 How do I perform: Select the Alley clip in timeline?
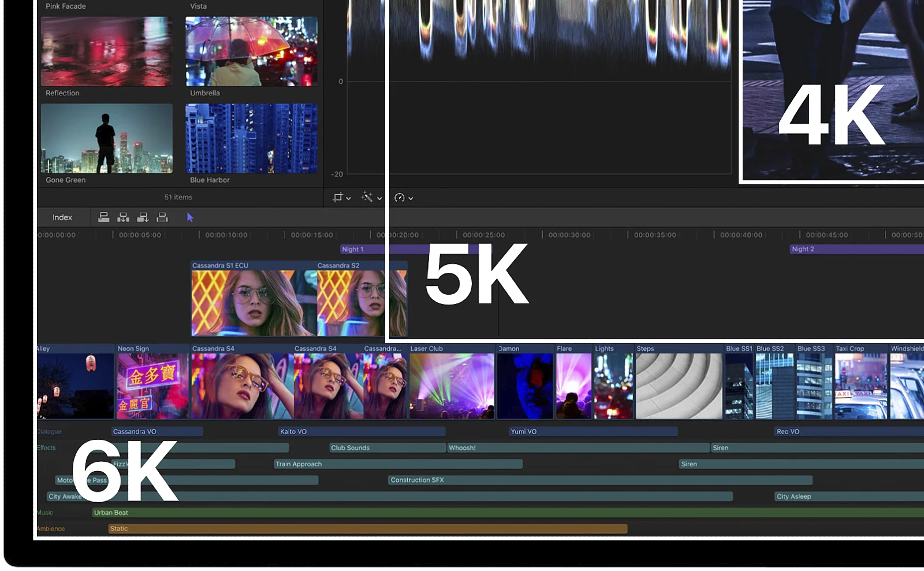[x=76, y=381]
